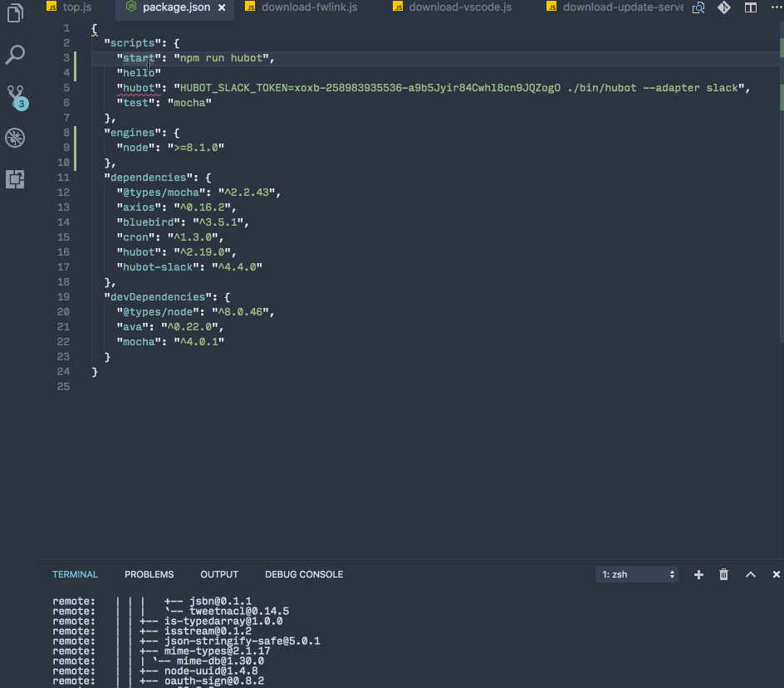Open the editor more actions menu

tap(777, 7)
